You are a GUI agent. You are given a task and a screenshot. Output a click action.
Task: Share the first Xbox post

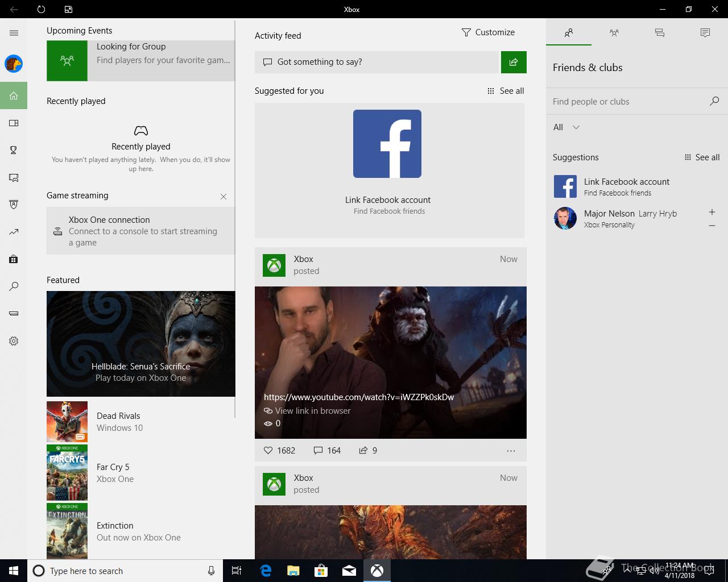click(363, 450)
